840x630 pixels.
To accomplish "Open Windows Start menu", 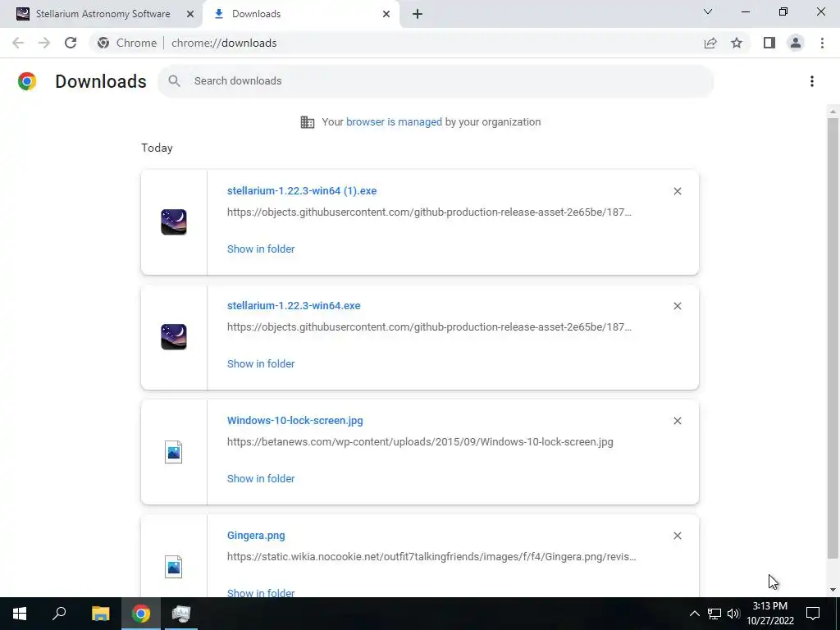I will tap(20, 614).
